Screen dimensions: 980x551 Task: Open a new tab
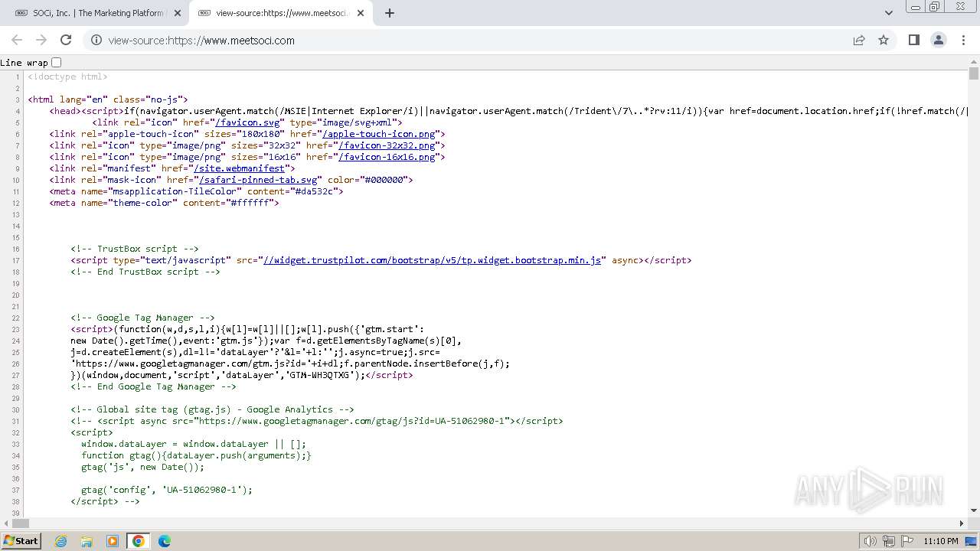point(390,13)
